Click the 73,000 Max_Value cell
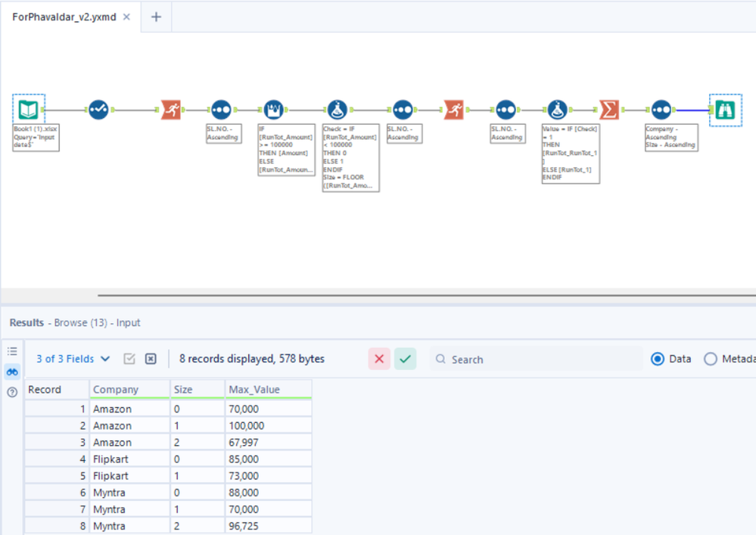 coord(269,476)
